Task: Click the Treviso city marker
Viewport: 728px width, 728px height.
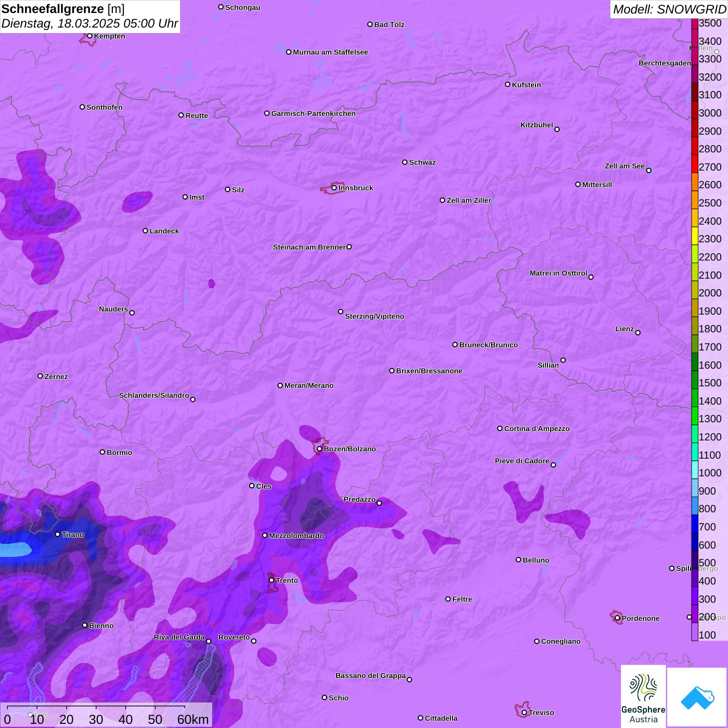Action: (x=524, y=712)
